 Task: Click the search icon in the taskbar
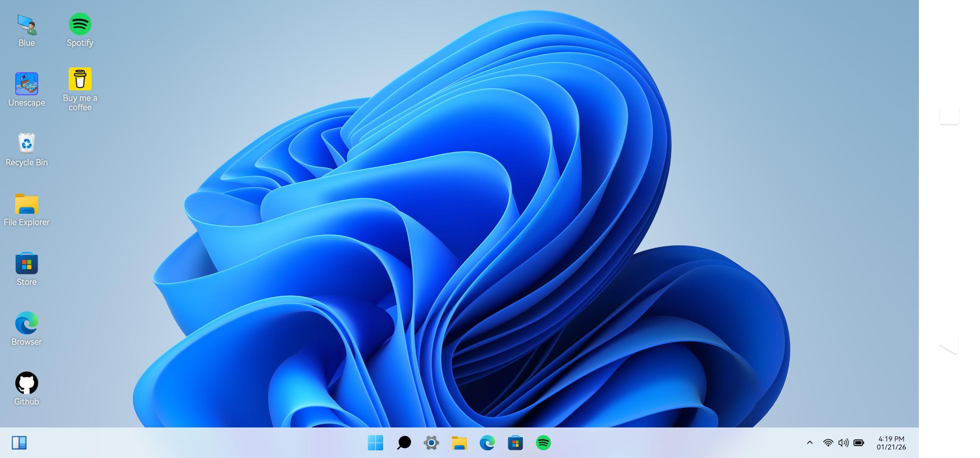(403, 443)
